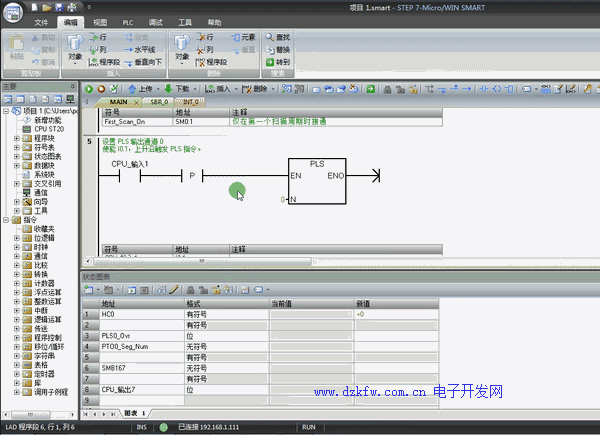
Task: Click the Upload (上传) toolbar button
Action: pyautogui.click(x=140, y=89)
